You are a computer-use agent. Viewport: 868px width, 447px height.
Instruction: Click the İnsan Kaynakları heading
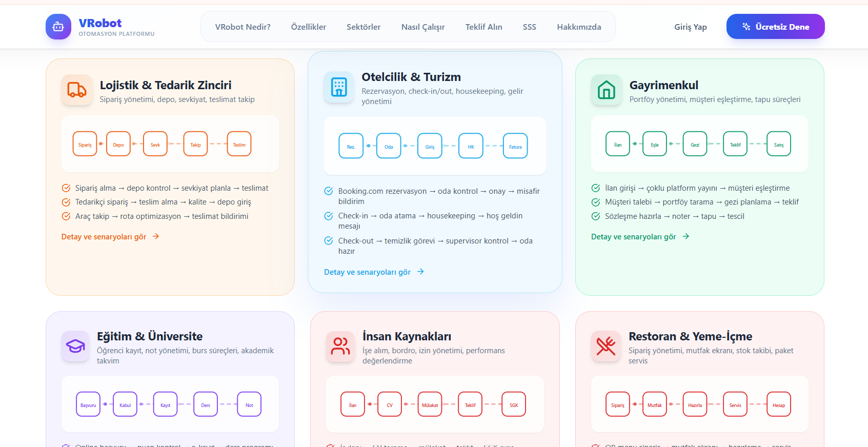coord(407,336)
